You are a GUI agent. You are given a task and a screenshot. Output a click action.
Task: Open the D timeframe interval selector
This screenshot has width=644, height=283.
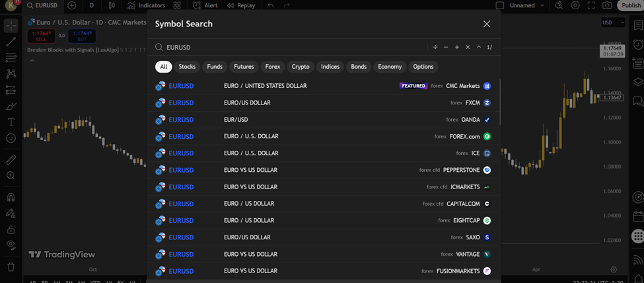[x=92, y=5]
